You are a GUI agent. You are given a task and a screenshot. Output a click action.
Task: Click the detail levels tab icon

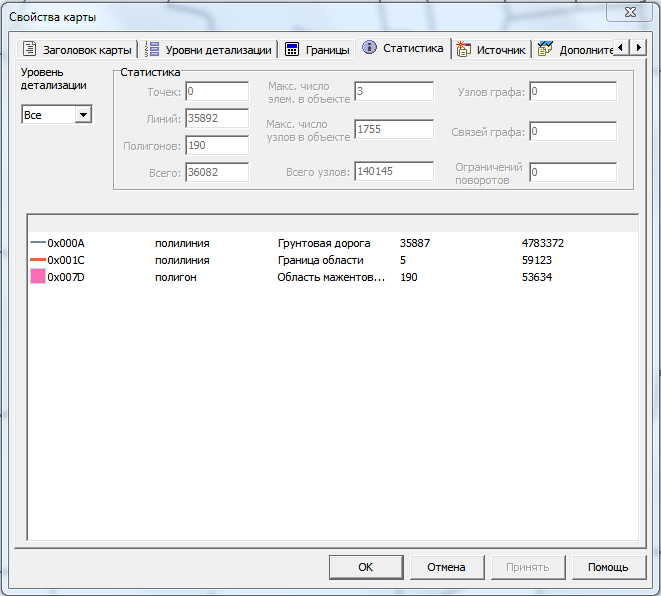[153, 49]
